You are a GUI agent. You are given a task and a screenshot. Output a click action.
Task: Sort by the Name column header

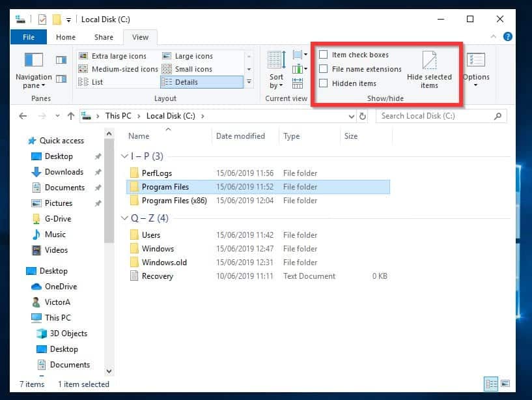coord(139,136)
